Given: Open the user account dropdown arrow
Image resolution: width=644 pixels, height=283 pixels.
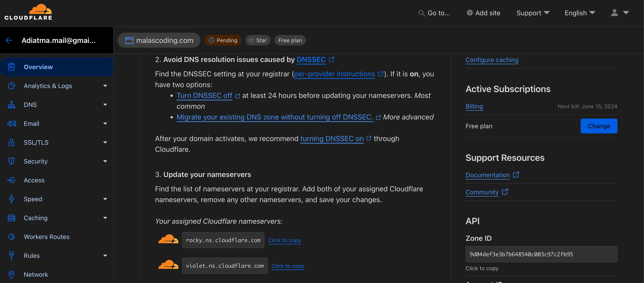Looking at the screenshot, I should pos(626,13).
